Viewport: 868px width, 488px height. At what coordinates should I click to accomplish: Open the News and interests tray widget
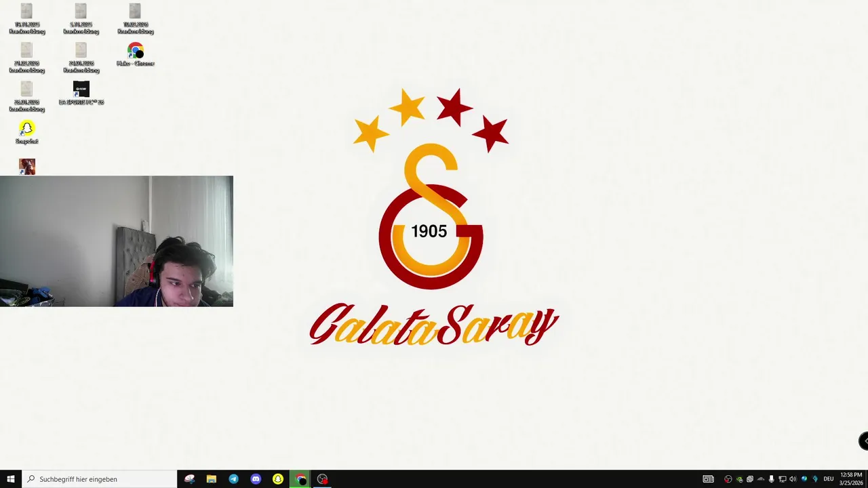coord(708,479)
